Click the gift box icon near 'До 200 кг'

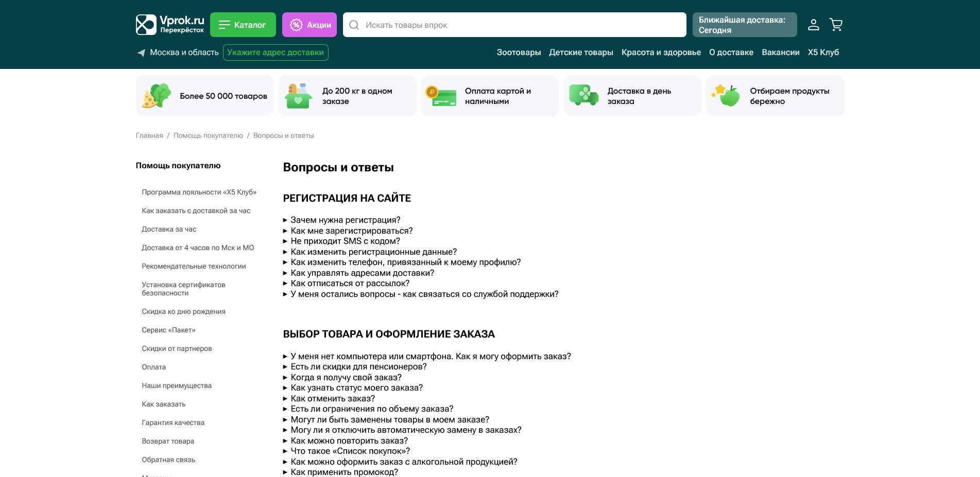pyautogui.click(x=299, y=95)
